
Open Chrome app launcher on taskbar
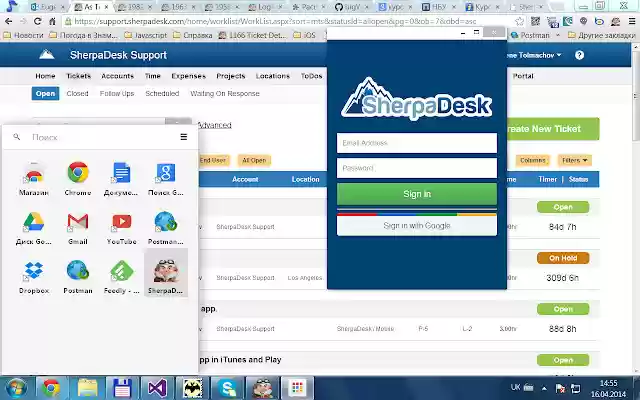click(x=297, y=388)
